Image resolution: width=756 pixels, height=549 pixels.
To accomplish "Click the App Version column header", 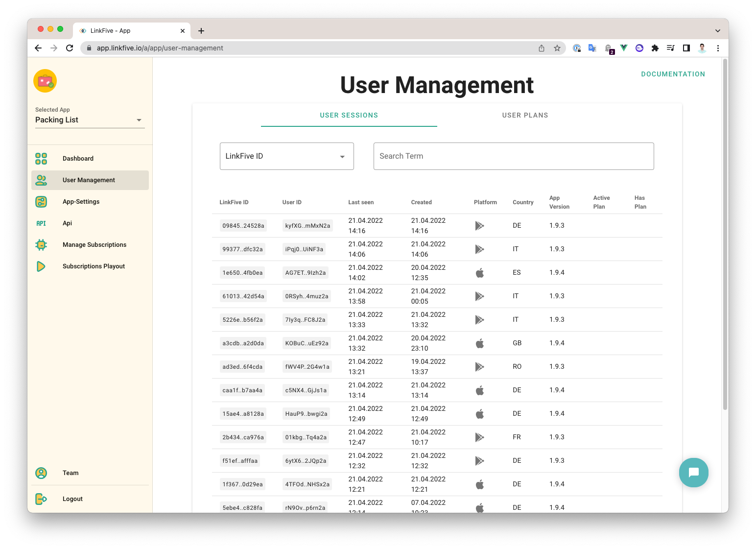I will 559,202.
